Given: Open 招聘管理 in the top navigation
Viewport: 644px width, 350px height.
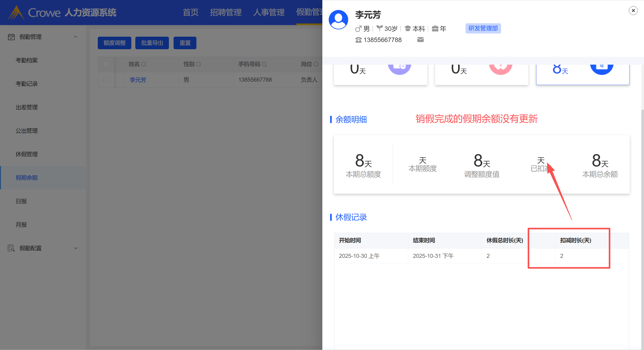Looking at the screenshot, I should 225,12.
